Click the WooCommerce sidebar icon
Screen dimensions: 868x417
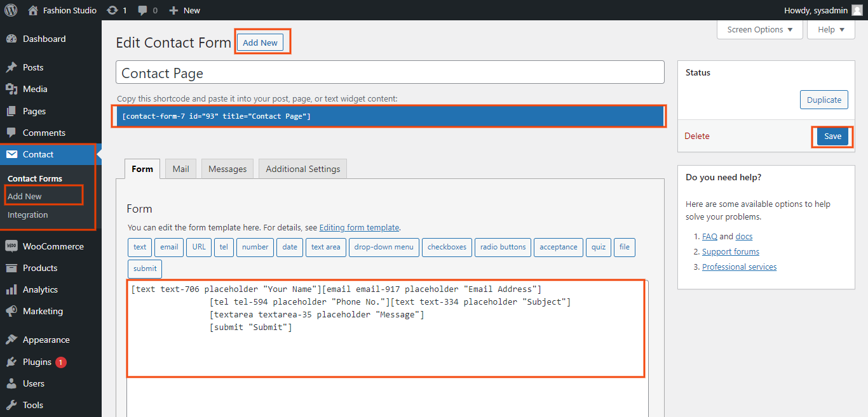pos(11,246)
